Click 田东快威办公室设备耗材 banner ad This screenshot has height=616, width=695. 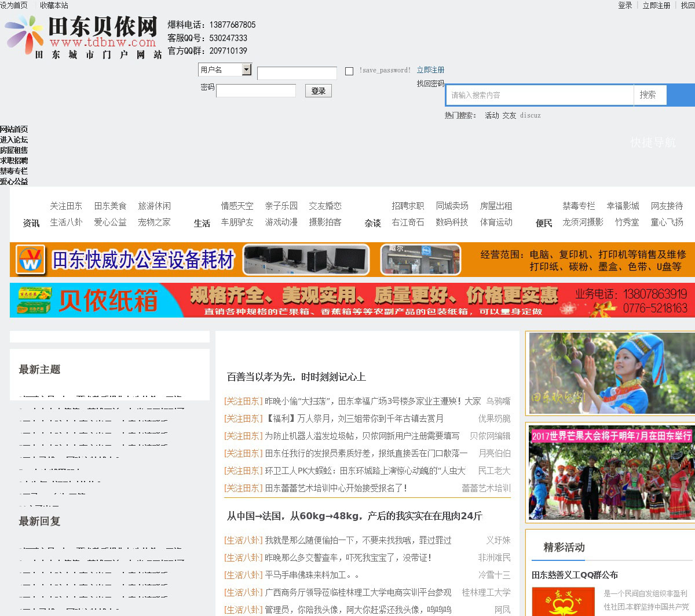[x=352, y=259]
